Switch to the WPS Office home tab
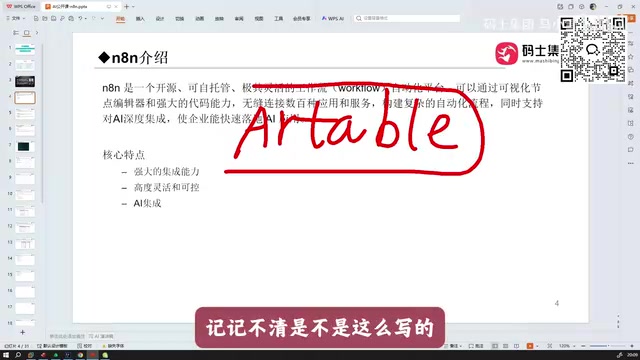 point(21,7)
